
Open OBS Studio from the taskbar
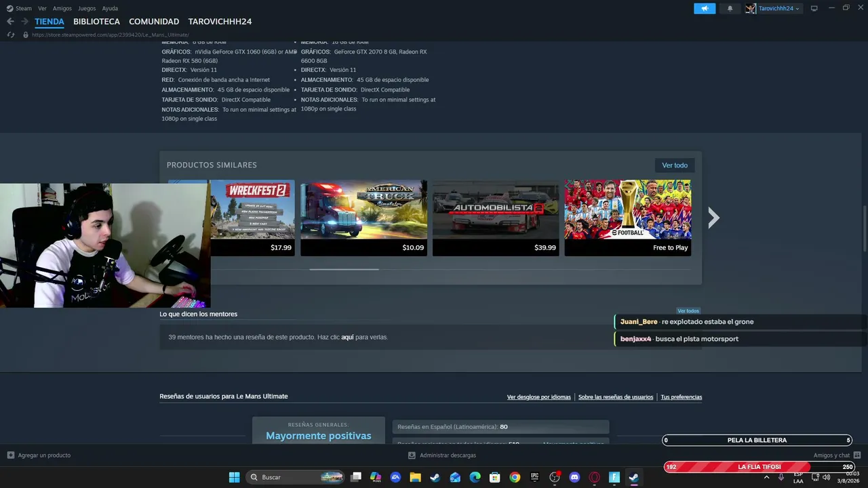[x=555, y=477]
